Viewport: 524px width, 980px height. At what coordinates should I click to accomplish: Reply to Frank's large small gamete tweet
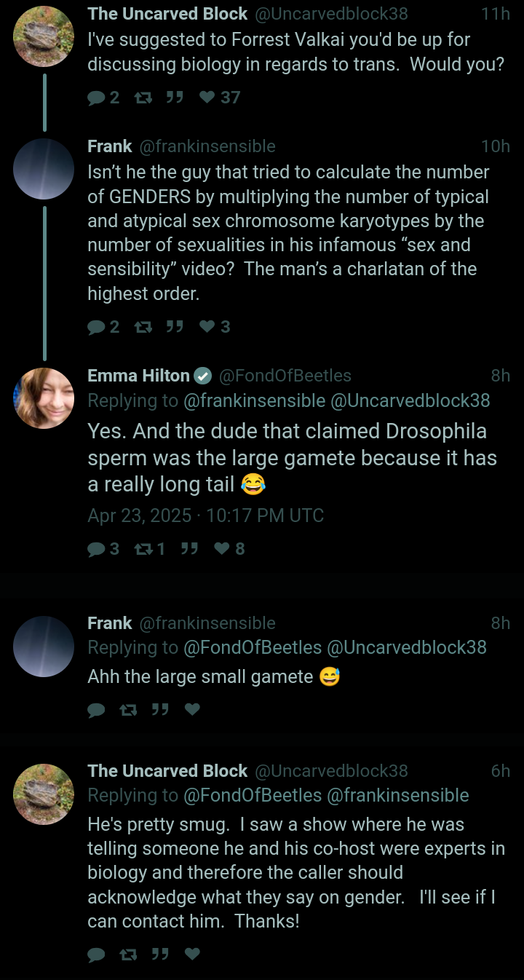point(96,710)
